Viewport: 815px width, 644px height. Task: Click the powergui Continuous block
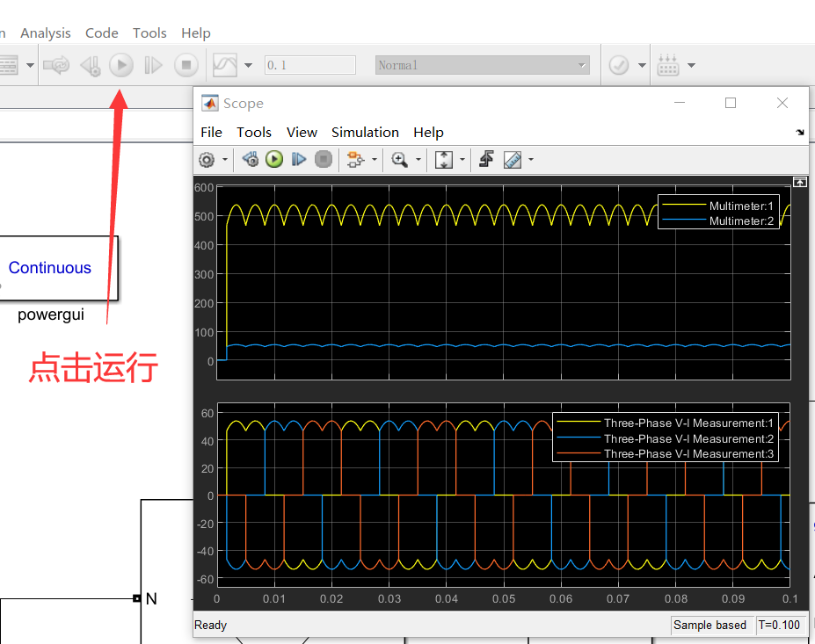tap(58, 268)
